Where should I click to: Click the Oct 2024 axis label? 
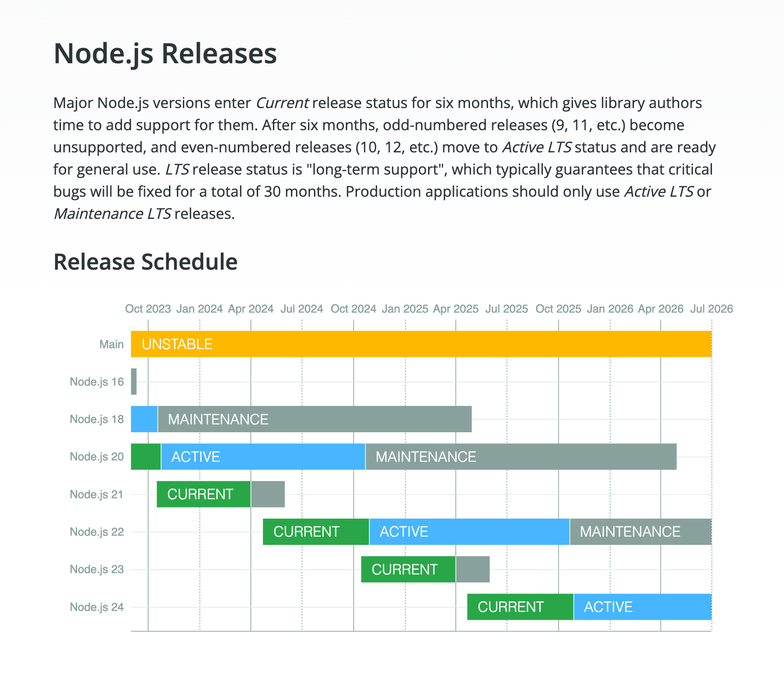click(x=354, y=309)
